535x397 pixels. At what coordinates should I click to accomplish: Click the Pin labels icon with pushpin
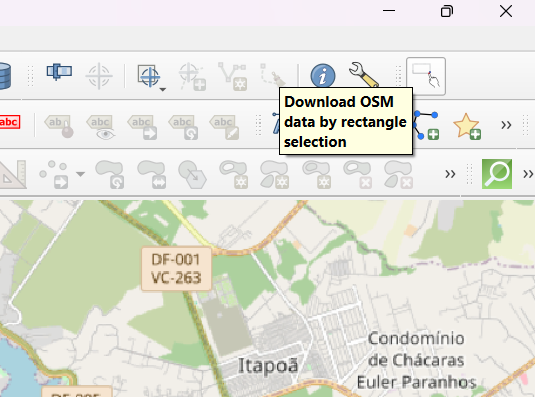point(59,127)
